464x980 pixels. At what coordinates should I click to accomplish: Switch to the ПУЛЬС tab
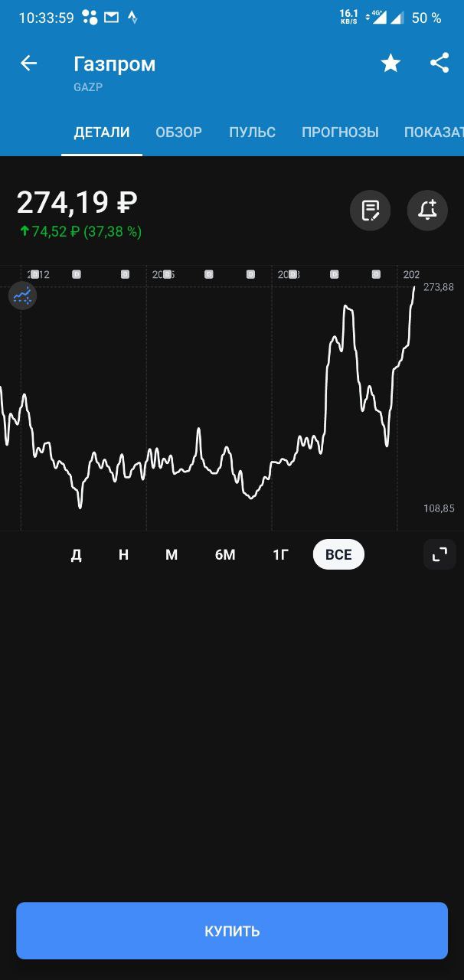tap(252, 132)
